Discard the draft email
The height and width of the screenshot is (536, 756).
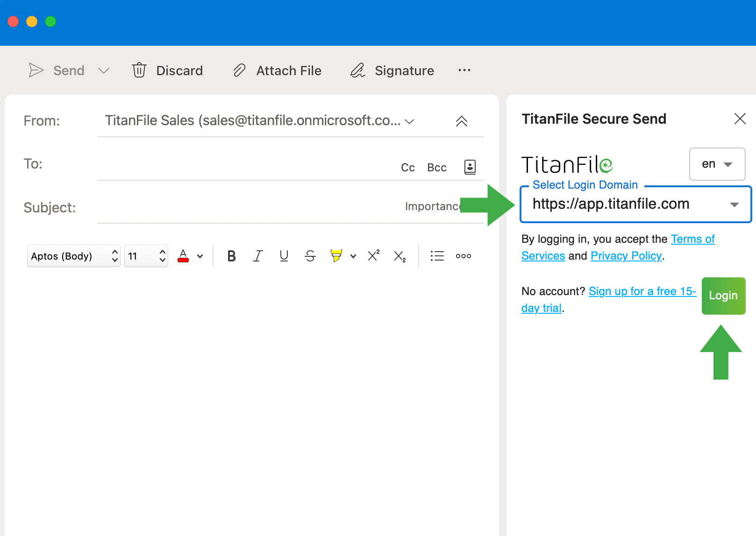pyautogui.click(x=167, y=71)
